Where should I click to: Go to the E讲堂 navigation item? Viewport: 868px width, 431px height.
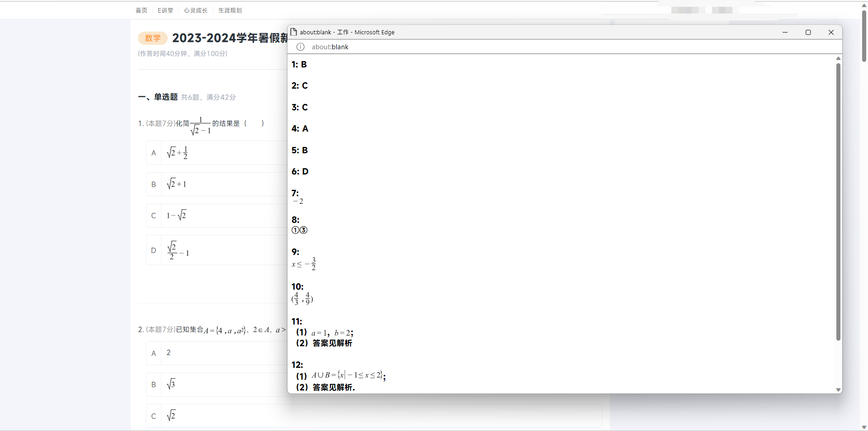tap(165, 10)
